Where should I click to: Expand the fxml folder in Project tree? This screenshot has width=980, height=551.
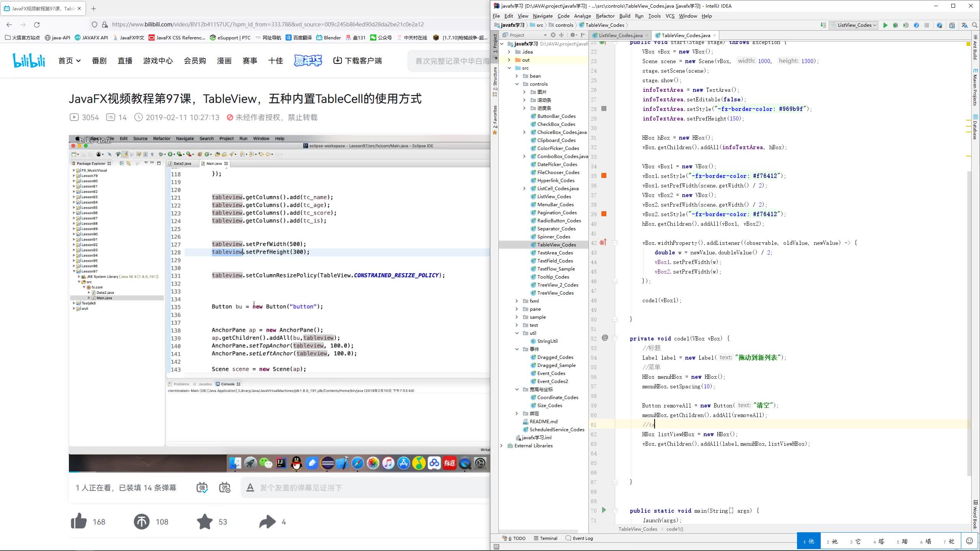coord(516,301)
